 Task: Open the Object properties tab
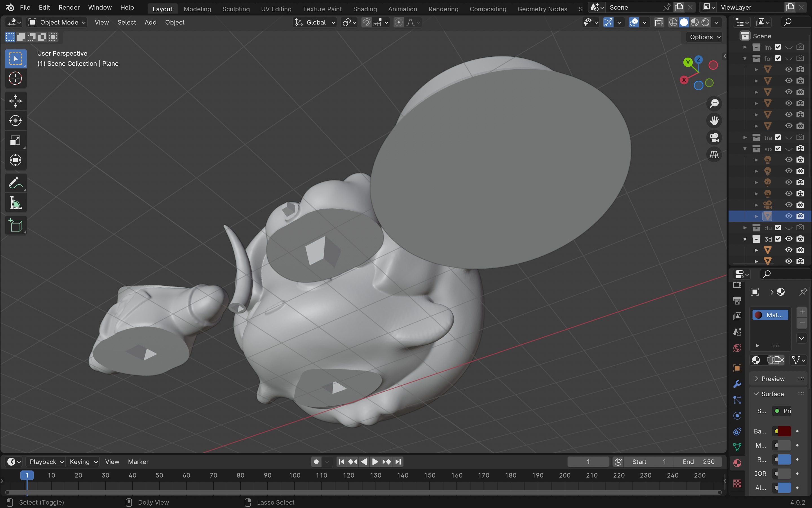(737, 368)
